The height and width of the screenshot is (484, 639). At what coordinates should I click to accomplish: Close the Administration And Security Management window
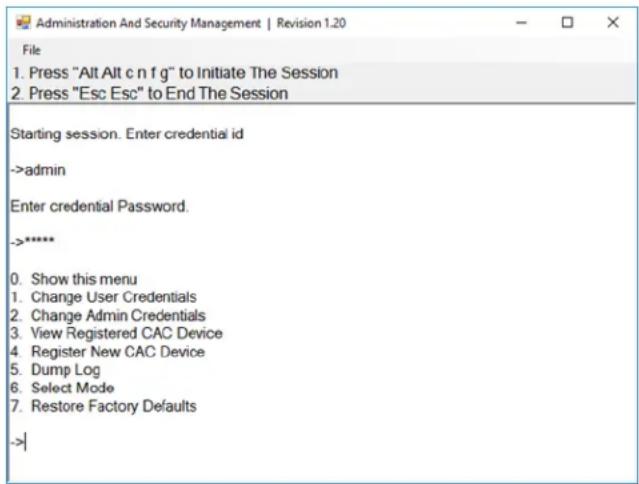[x=613, y=22]
